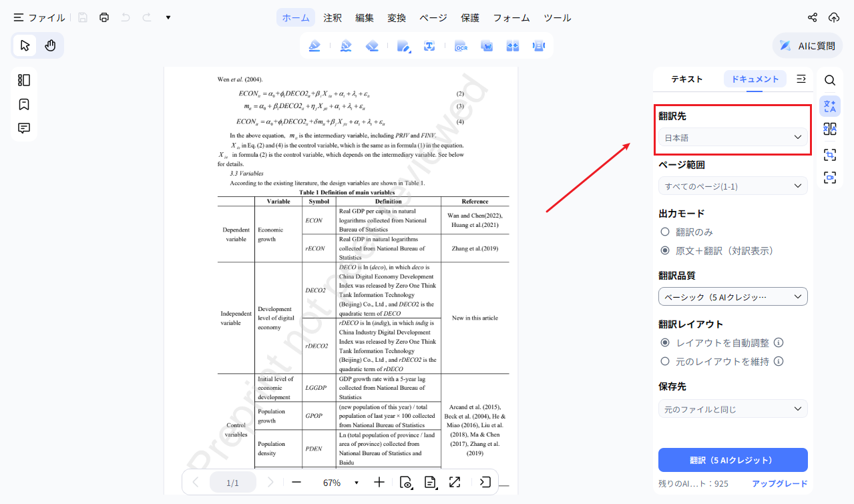The height and width of the screenshot is (504, 854).
Task: Open the page layout display icon
Action: pyautogui.click(x=431, y=483)
